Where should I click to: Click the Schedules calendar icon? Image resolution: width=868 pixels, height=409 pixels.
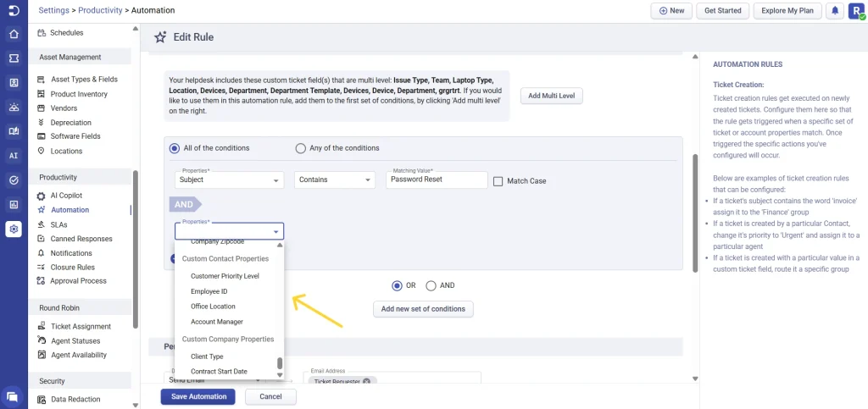41,33
